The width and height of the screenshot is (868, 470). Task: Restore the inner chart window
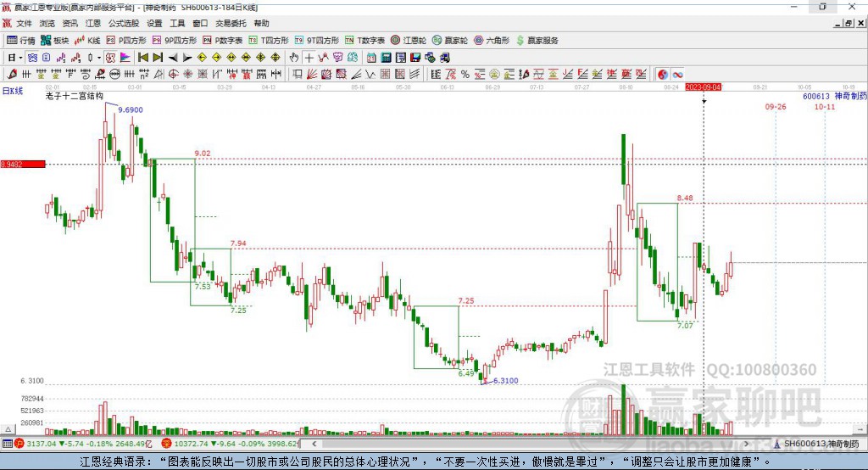[x=849, y=23]
